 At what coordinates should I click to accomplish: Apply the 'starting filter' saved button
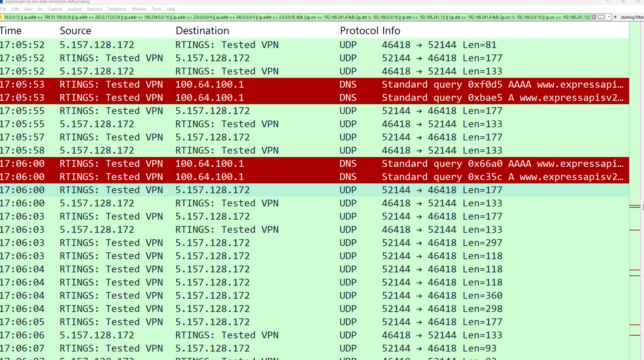(x=632, y=17)
